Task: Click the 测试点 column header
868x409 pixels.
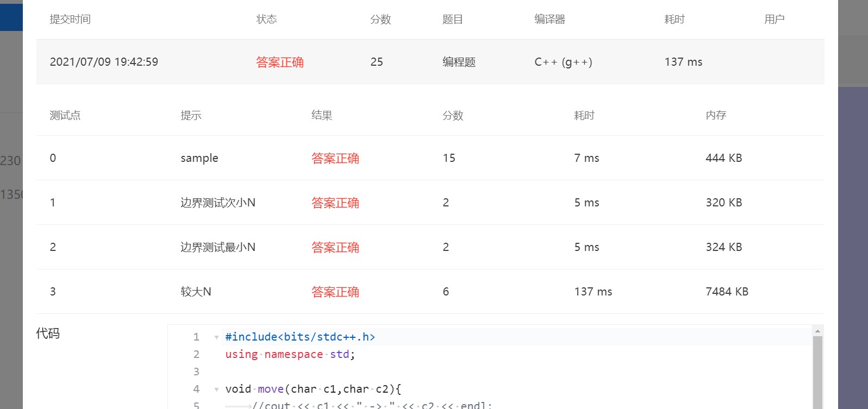Action: point(65,115)
